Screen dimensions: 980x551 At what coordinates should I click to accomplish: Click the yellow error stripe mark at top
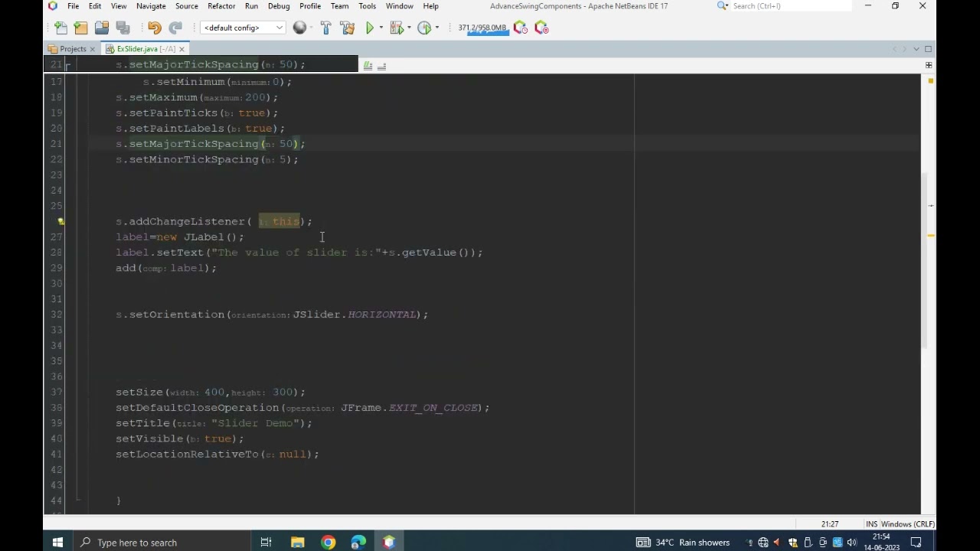[931, 80]
